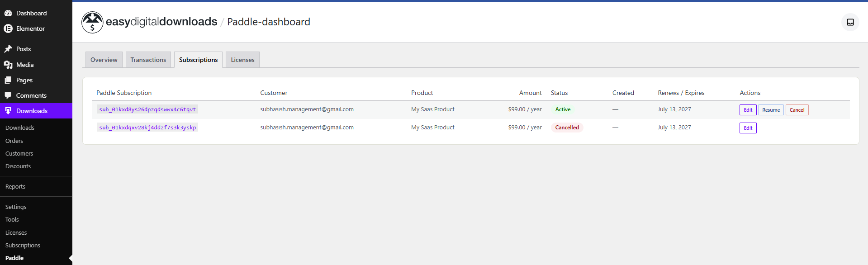Viewport: 868px width, 265px height.
Task: Click the Created column header
Action: point(623,93)
